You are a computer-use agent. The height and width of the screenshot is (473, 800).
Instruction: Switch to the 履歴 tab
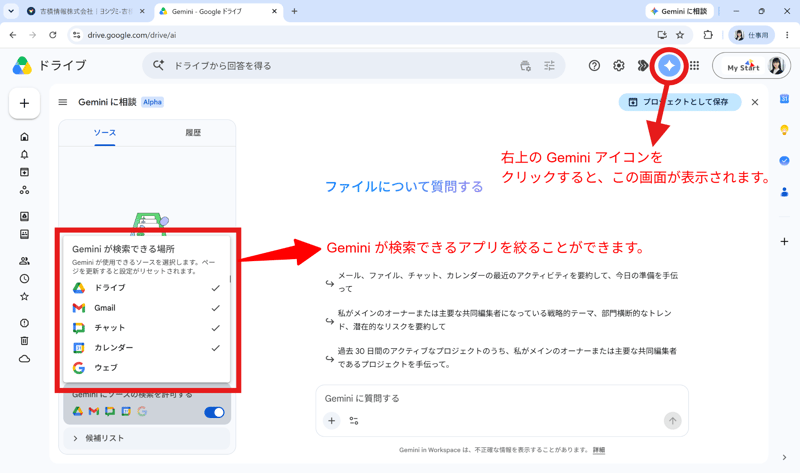click(193, 133)
